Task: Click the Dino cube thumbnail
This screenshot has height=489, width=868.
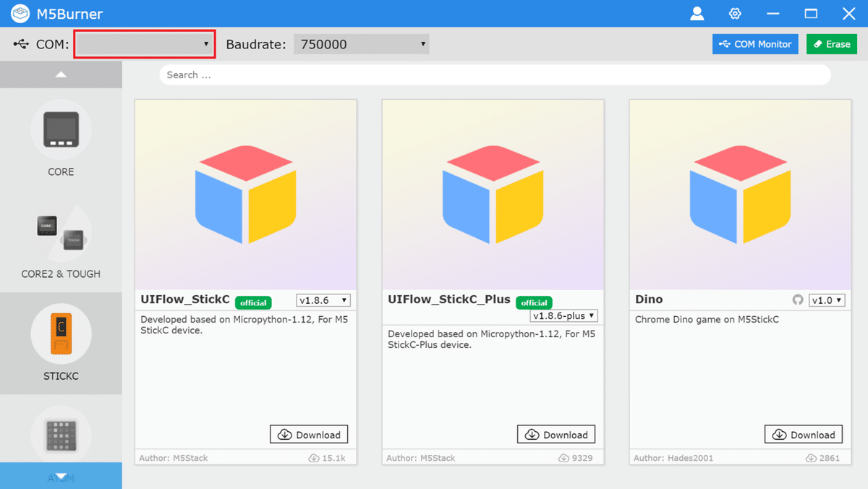Action: [741, 195]
